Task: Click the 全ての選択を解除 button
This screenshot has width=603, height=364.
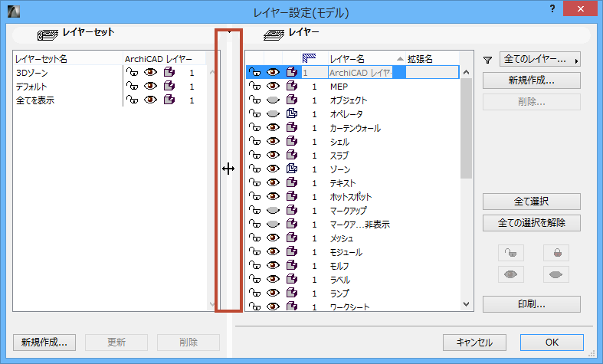Action: click(x=532, y=223)
